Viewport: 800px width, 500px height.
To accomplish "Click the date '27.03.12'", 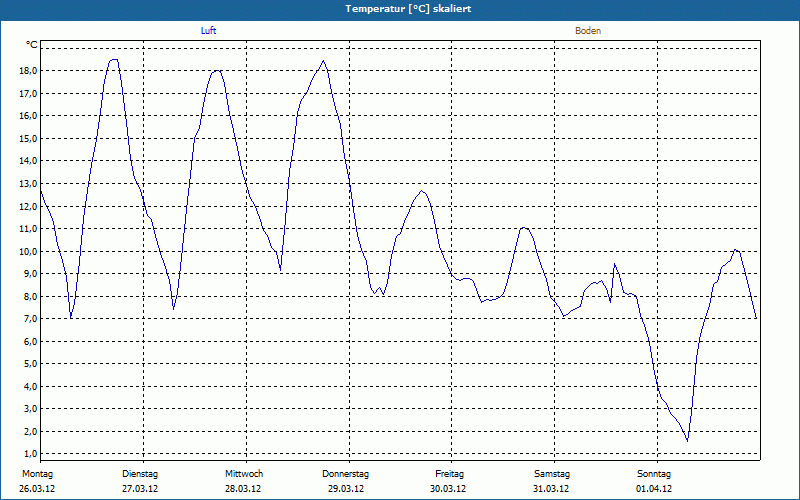I will (140, 489).
